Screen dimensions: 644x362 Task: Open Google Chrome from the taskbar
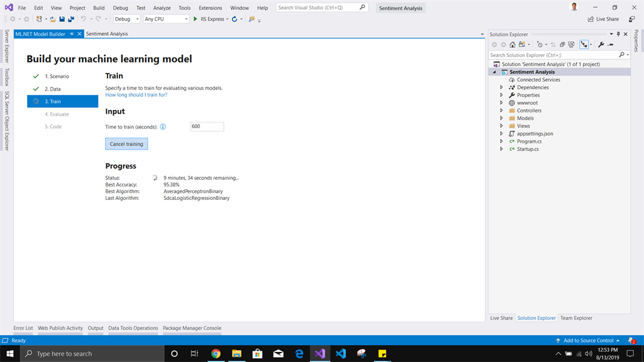click(216, 354)
